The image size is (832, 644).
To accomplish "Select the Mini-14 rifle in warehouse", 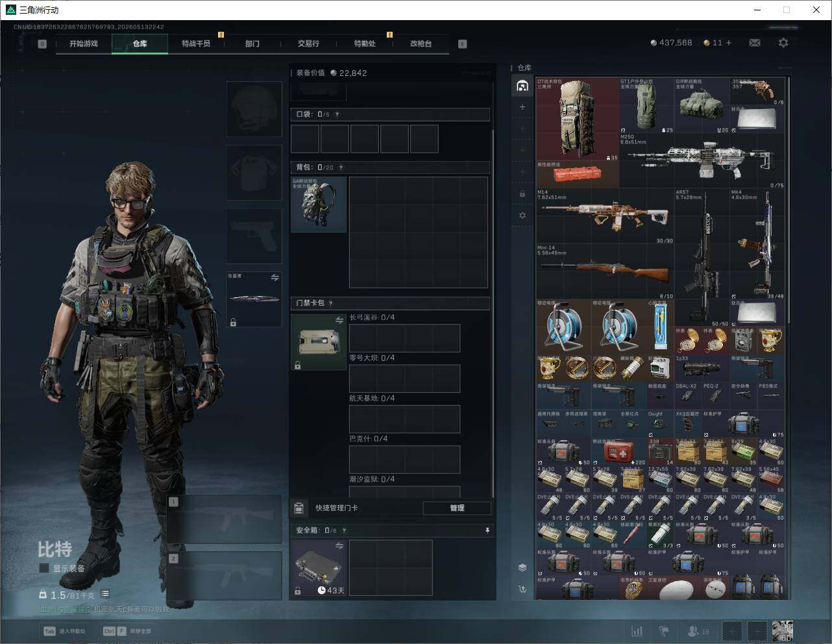I will [606, 271].
